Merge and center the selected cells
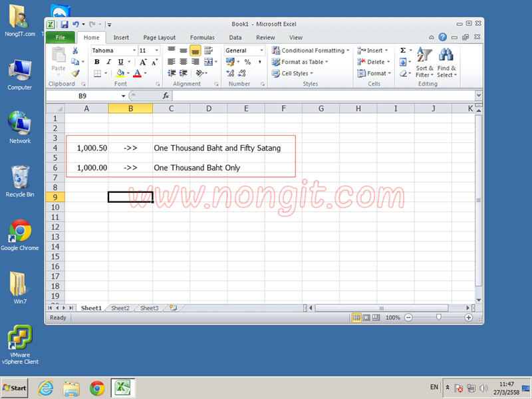 208,62
